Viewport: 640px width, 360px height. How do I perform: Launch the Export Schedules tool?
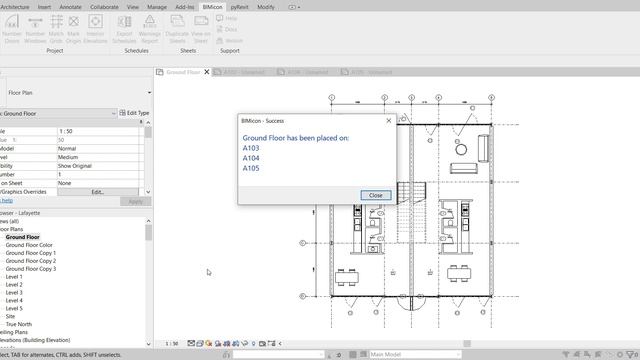point(124,29)
